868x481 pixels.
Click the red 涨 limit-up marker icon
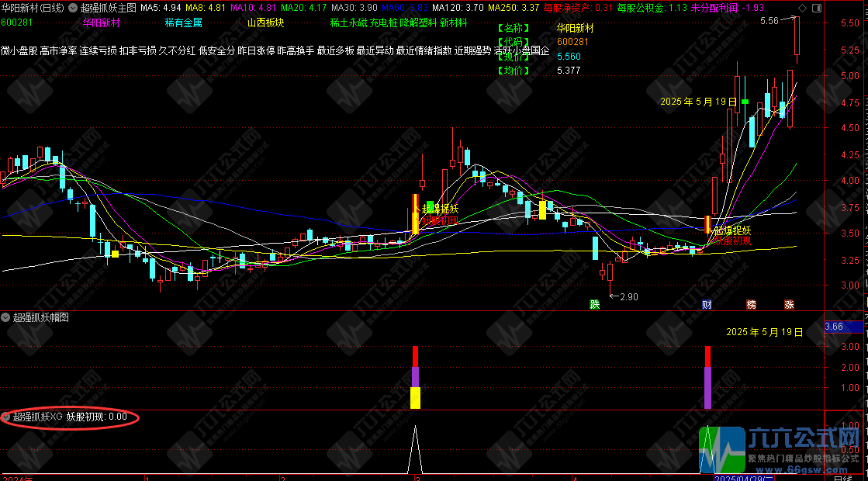pyautogui.click(x=789, y=304)
